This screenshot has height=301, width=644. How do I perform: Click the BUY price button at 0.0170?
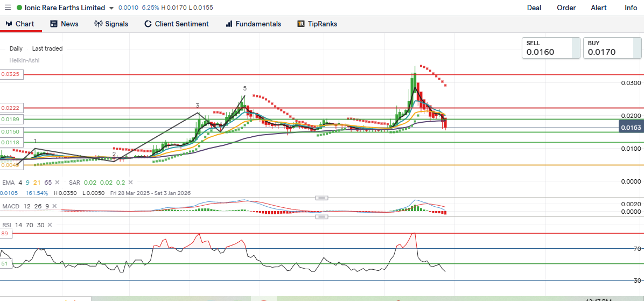[x=612, y=48]
